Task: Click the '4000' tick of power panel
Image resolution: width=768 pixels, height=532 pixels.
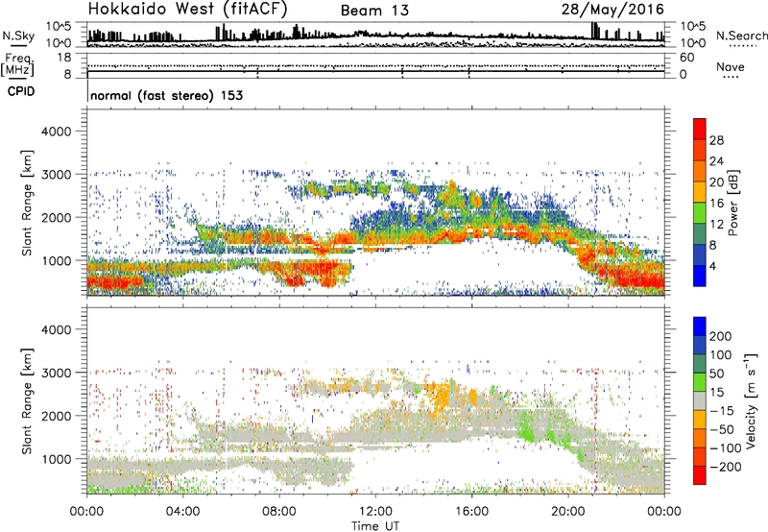Action: (x=56, y=132)
